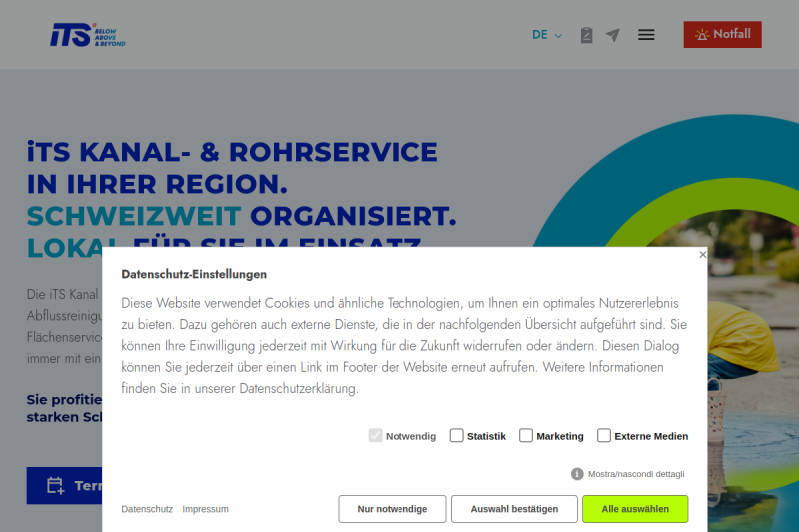
Task: Enable the Marketing checkbox
Action: coord(526,436)
